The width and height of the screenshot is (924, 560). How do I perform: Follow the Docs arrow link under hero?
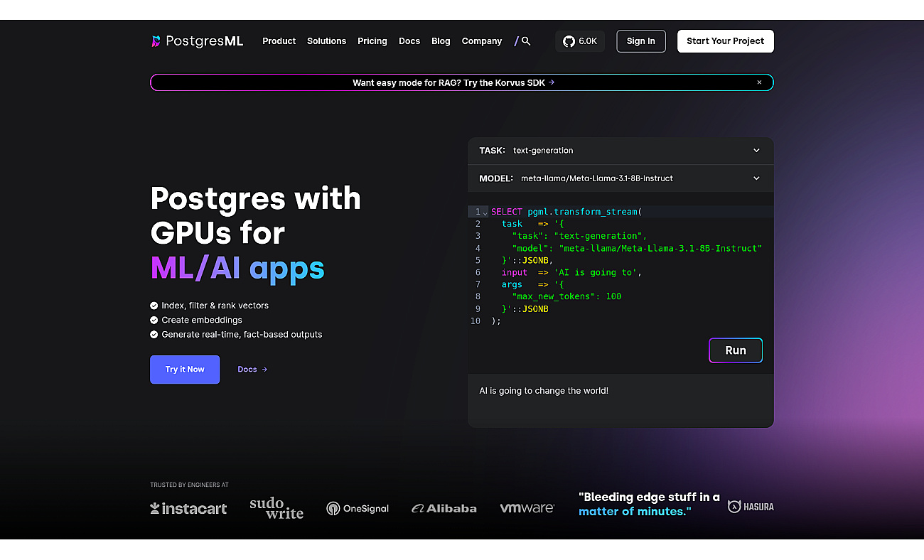pos(252,370)
